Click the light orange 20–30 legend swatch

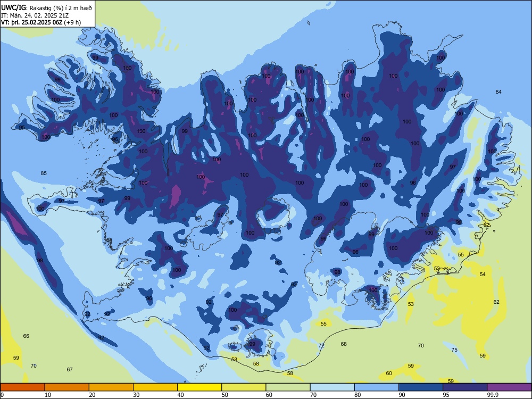tap(111, 387)
